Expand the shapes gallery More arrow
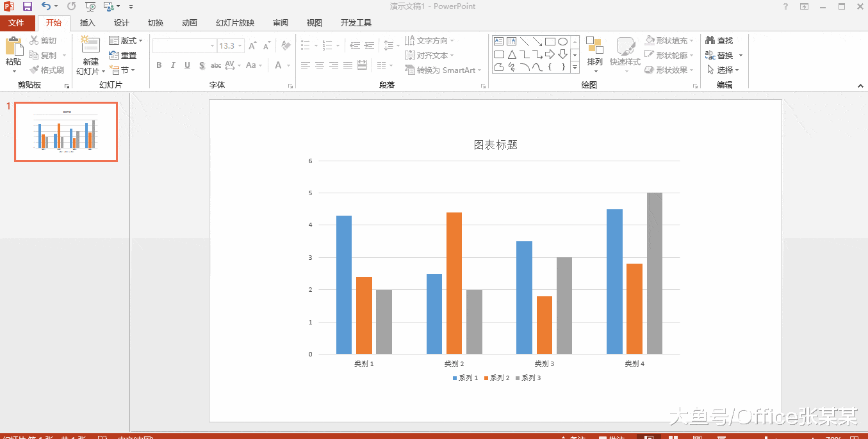The height and width of the screenshot is (439, 868). point(575,67)
